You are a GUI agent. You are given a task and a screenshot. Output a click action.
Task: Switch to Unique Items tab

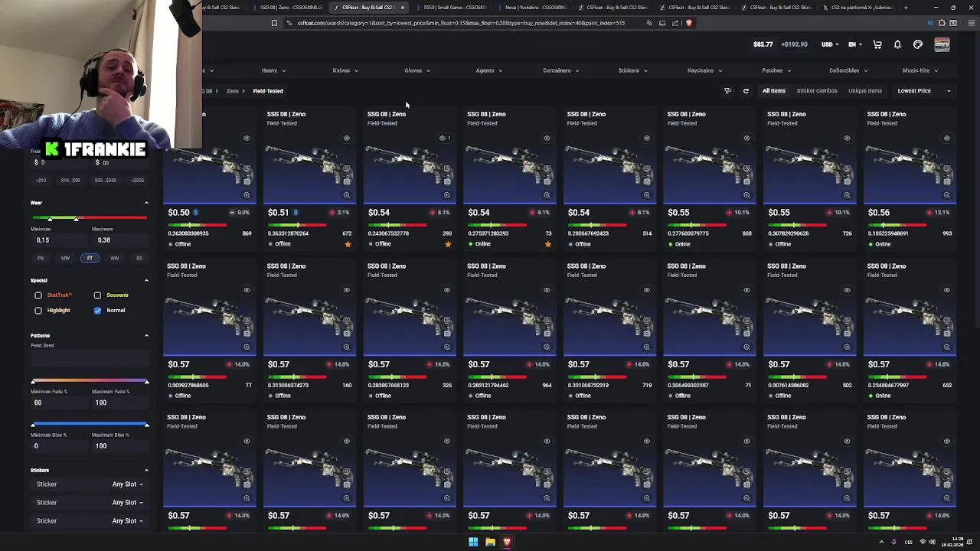(865, 91)
